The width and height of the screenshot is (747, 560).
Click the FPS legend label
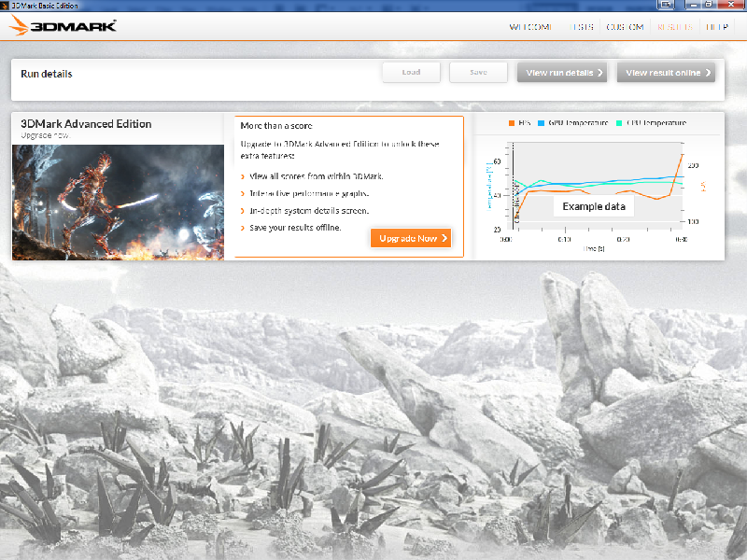pos(524,123)
